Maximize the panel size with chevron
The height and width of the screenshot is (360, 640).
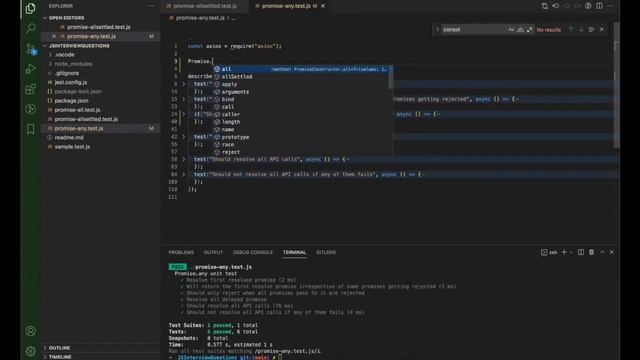tap(602, 252)
